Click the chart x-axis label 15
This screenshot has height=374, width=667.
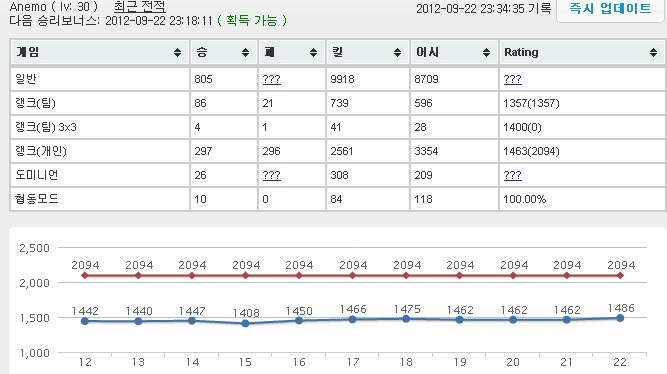245,362
